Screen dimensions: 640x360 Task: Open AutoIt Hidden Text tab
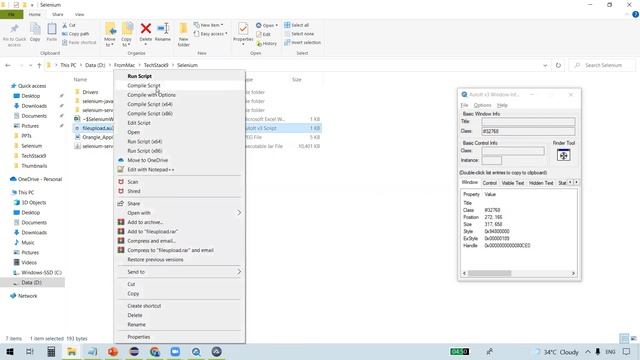(x=541, y=183)
